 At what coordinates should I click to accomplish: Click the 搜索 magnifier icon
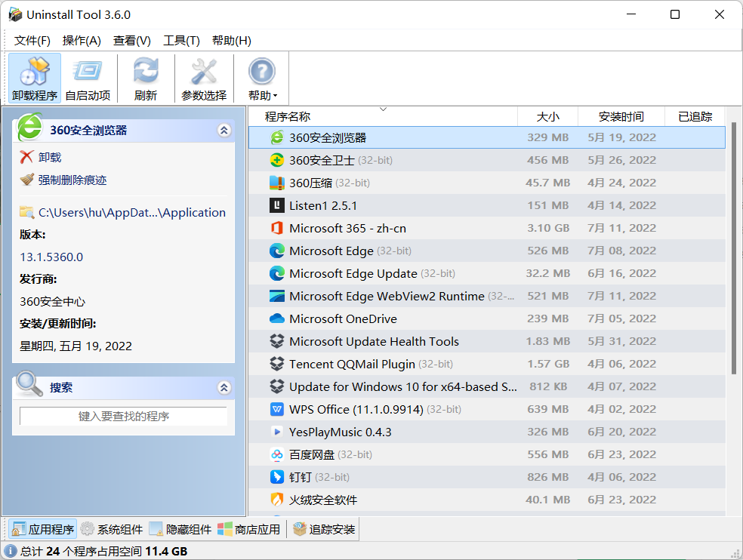[x=28, y=386]
